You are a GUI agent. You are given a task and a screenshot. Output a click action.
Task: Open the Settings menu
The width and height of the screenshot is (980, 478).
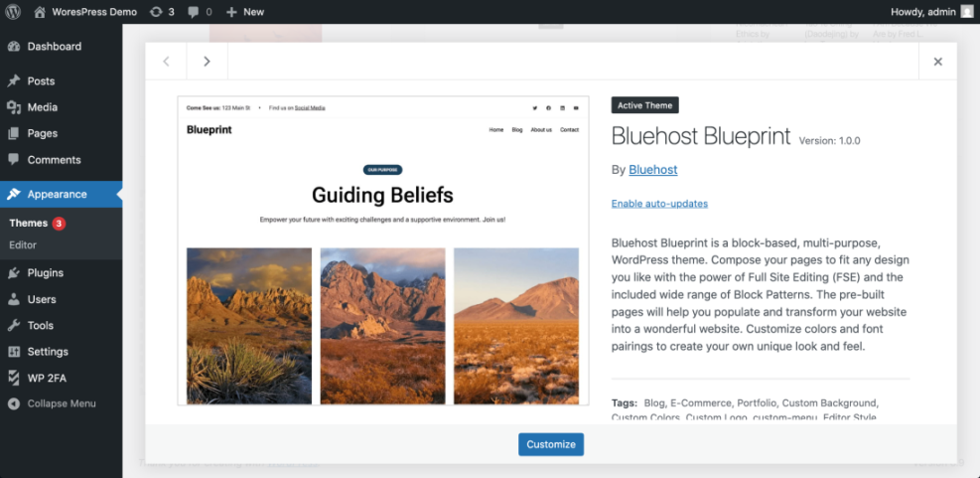pos(62,352)
